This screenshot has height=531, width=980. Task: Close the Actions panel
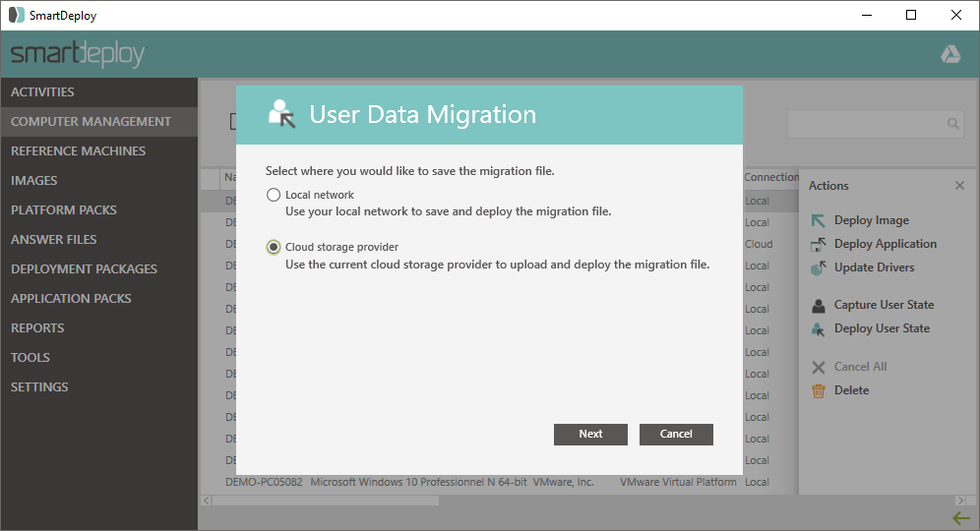coord(959,186)
